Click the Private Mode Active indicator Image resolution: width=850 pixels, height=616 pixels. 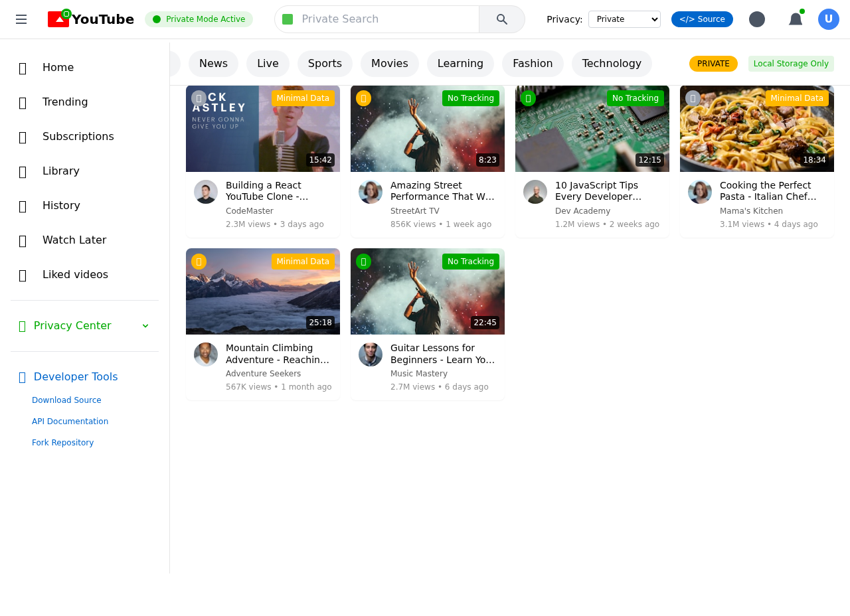[x=199, y=19]
